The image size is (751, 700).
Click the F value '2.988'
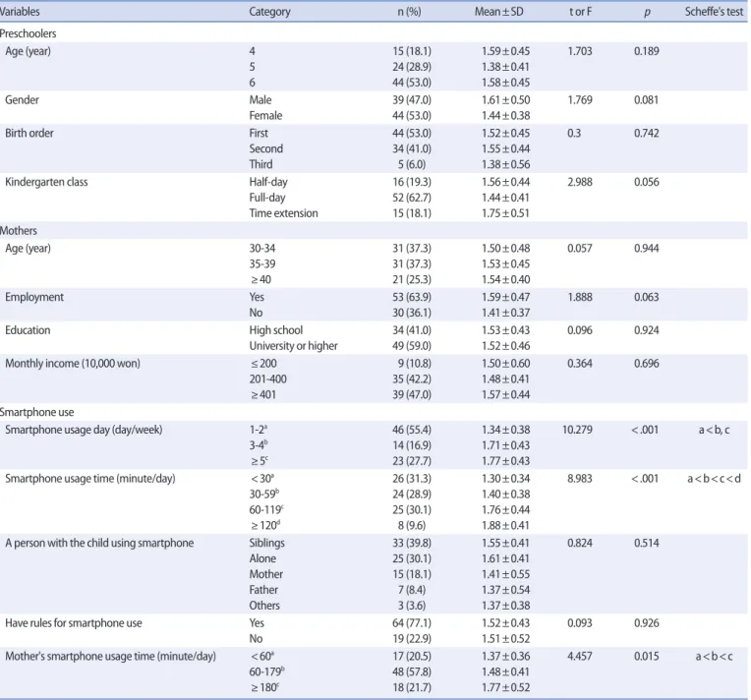click(580, 182)
